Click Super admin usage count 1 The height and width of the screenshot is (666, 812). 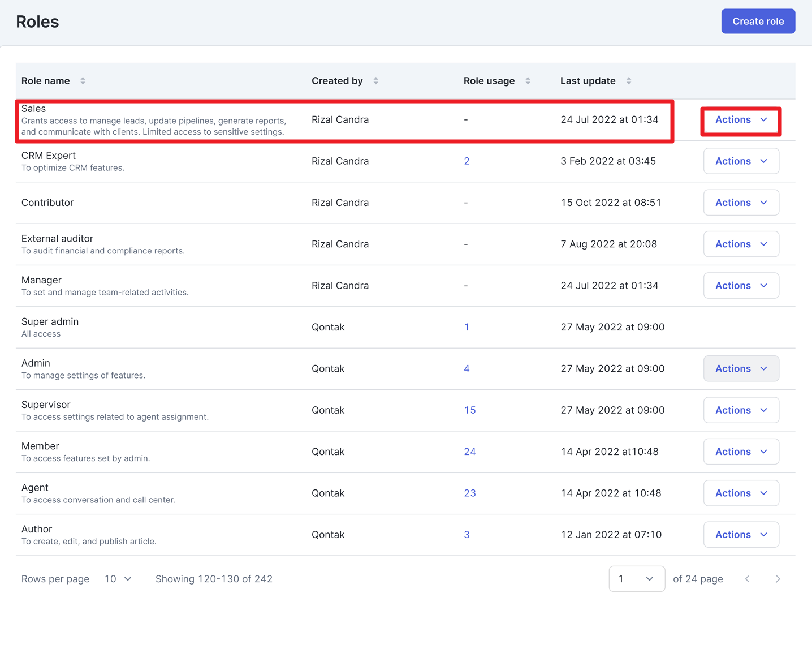(x=467, y=327)
